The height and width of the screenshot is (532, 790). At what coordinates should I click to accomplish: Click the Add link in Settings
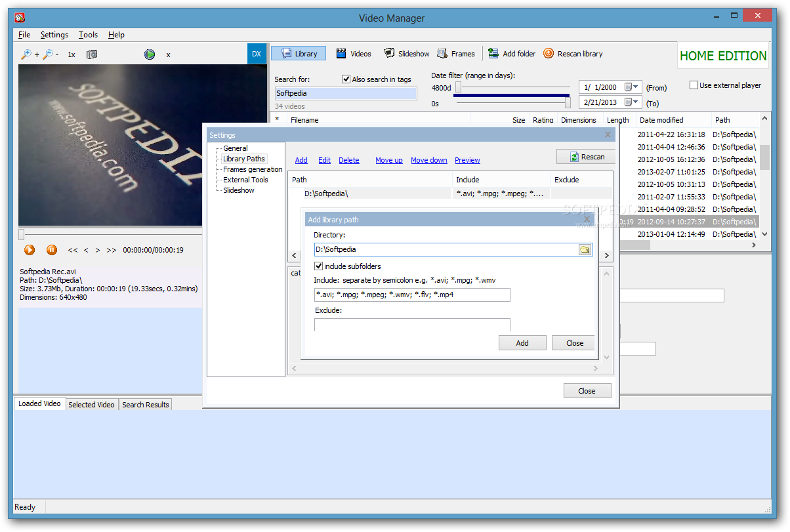(301, 160)
